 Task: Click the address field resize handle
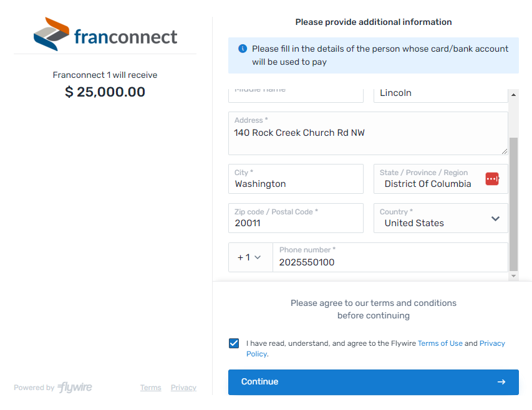[504, 151]
